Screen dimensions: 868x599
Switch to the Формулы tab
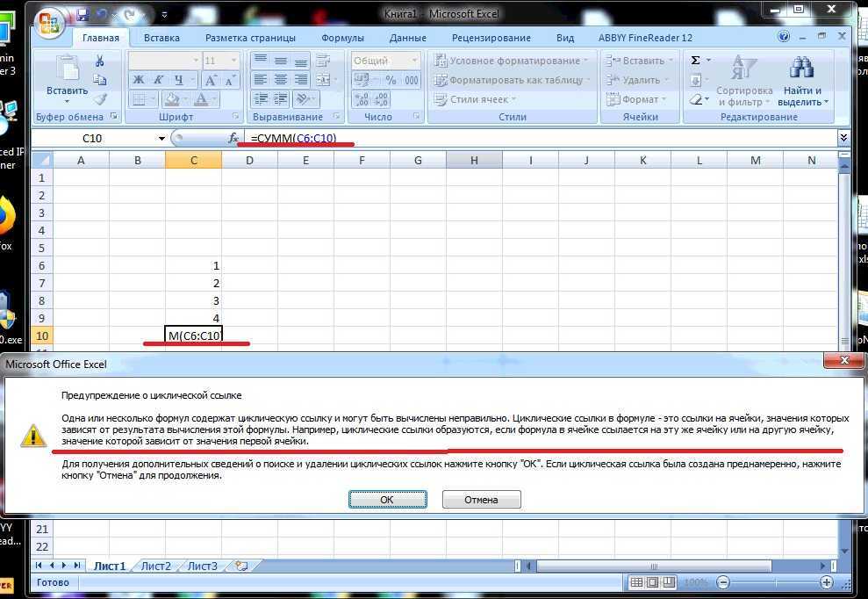point(342,38)
